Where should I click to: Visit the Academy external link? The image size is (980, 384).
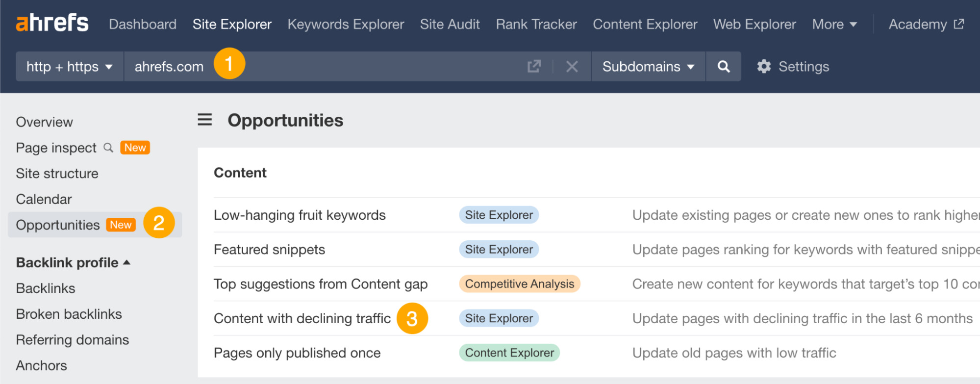[926, 24]
